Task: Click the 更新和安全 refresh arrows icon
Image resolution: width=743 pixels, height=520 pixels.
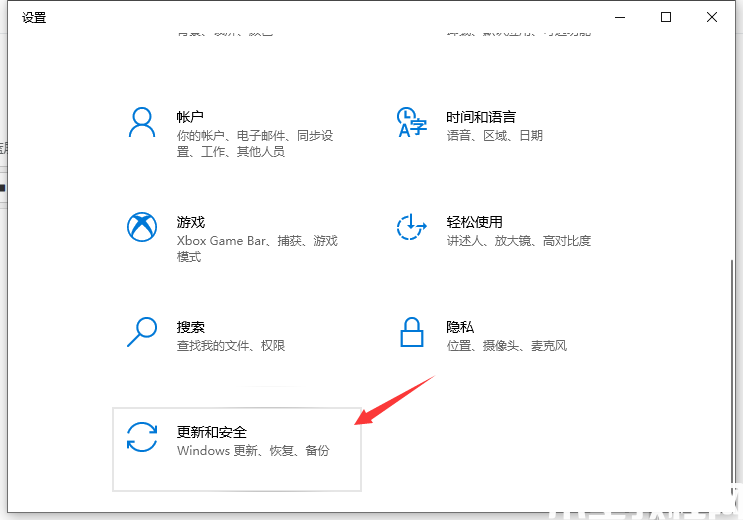Action: (x=142, y=437)
